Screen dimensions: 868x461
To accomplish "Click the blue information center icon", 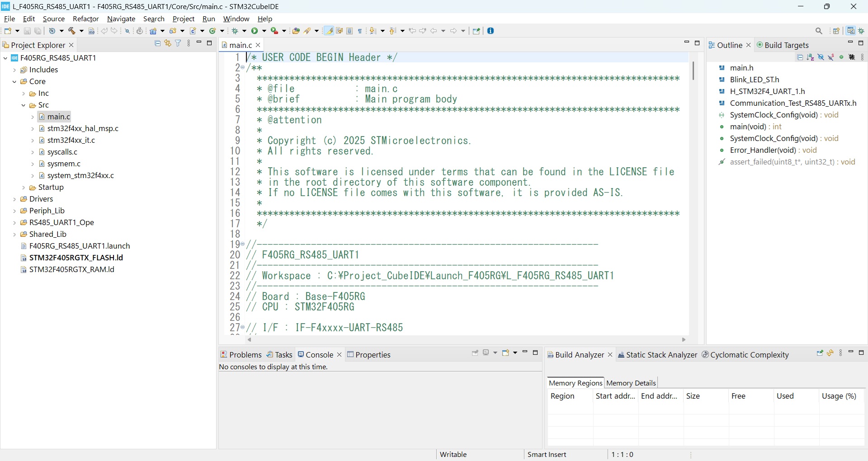I will 491,31.
